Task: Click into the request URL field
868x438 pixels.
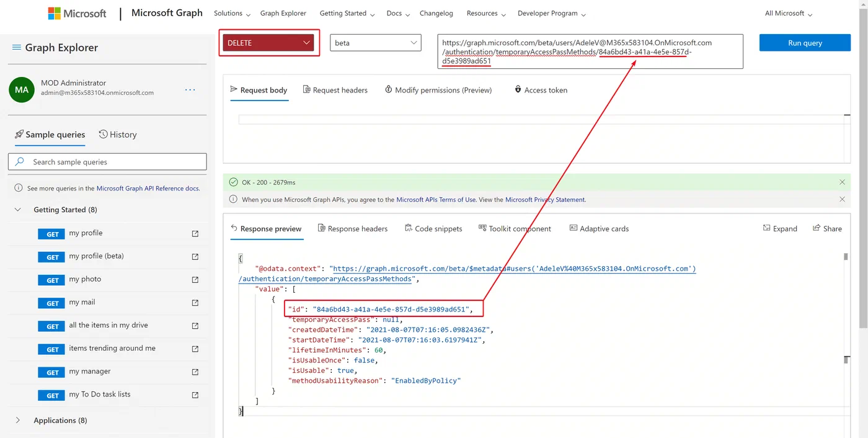Action: pos(590,51)
